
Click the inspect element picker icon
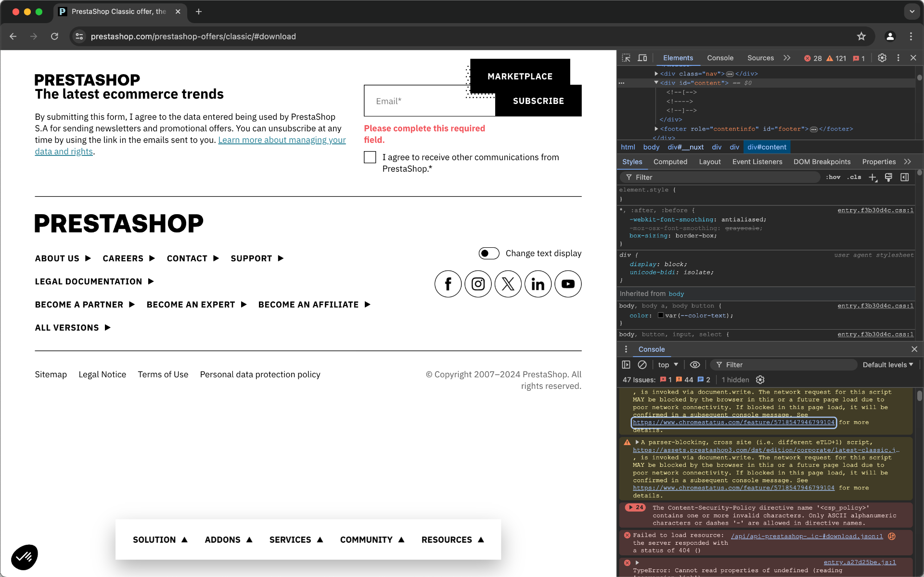pyautogui.click(x=626, y=58)
